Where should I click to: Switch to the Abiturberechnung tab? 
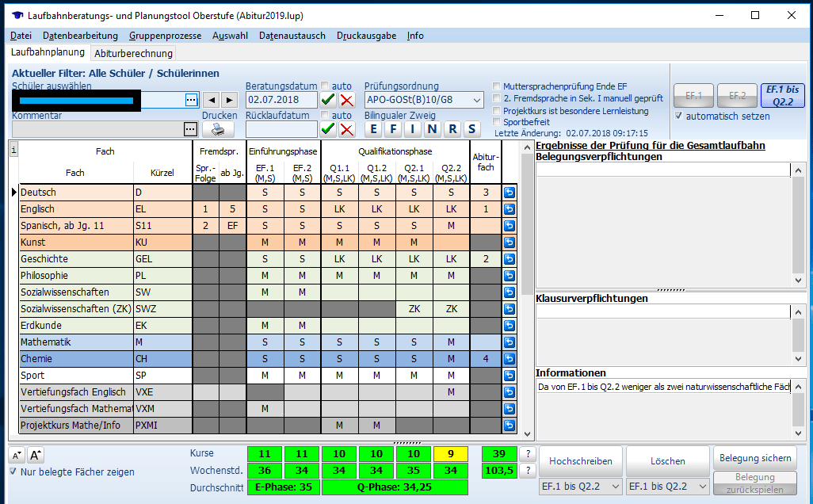(x=133, y=54)
